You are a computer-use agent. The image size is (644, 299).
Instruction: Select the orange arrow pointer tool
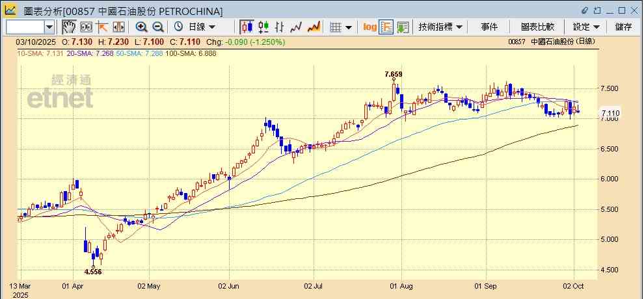click(102, 27)
